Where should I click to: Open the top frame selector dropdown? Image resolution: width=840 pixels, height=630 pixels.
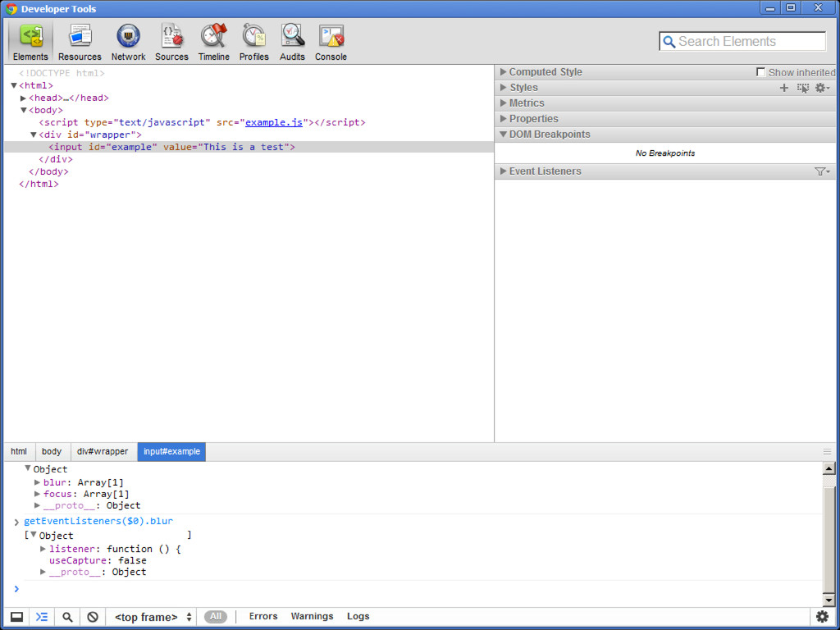pyautogui.click(x=153, y=617)
